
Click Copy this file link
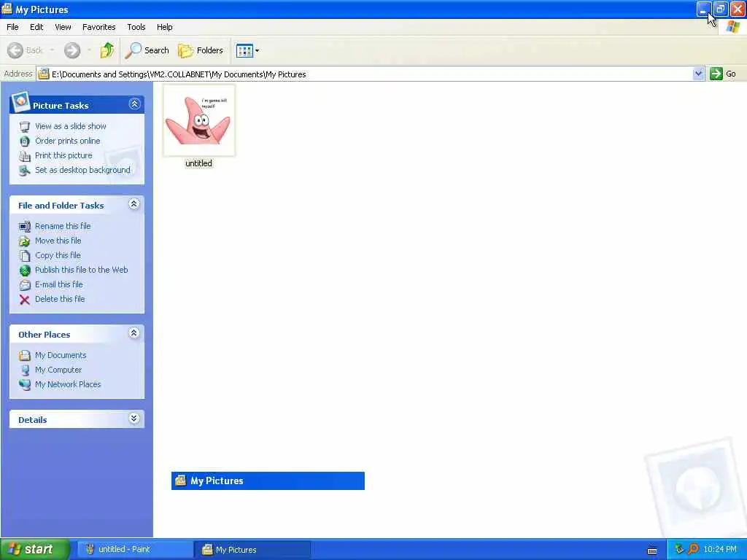coord(58,255)
